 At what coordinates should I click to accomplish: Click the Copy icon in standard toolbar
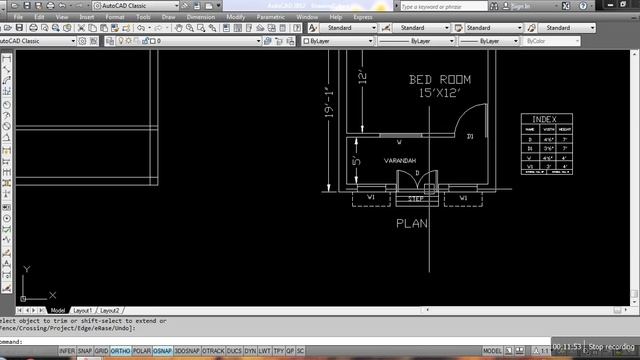[93, 28]
